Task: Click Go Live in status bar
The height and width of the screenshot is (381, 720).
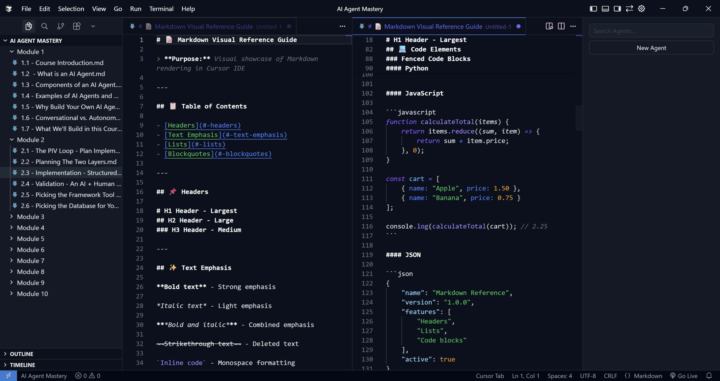Action: point(684,376)
